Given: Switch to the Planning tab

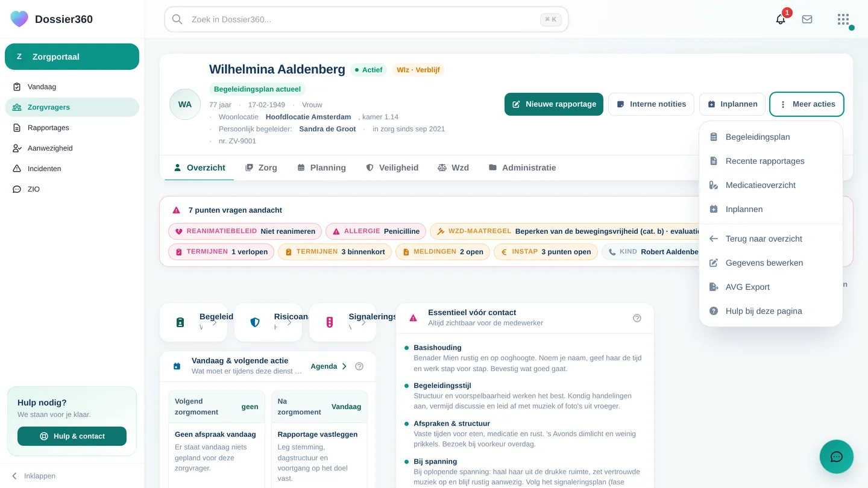Looking at the screenshot, I should click(x=322, y=167).
